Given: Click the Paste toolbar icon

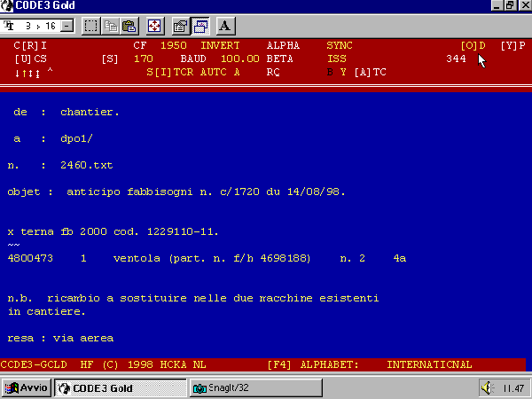Looking at the screenshot, I should pyautogui.click(x=129, y=26).
